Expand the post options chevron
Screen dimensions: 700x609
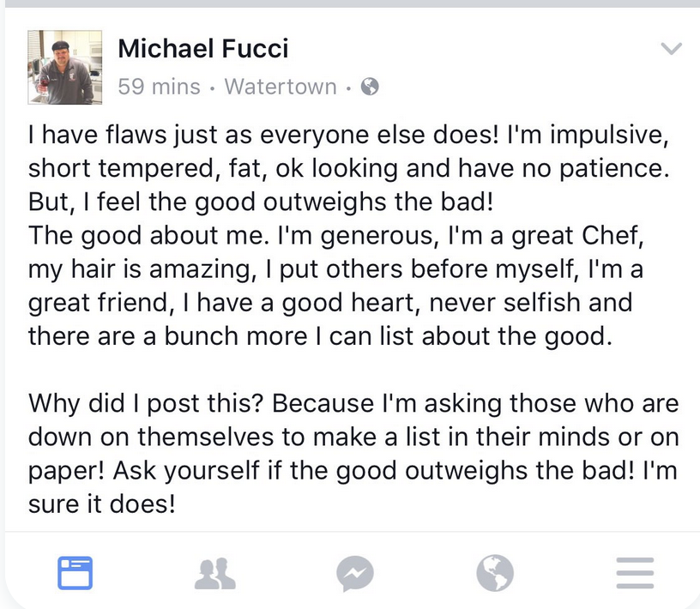(x=672, y=50)
